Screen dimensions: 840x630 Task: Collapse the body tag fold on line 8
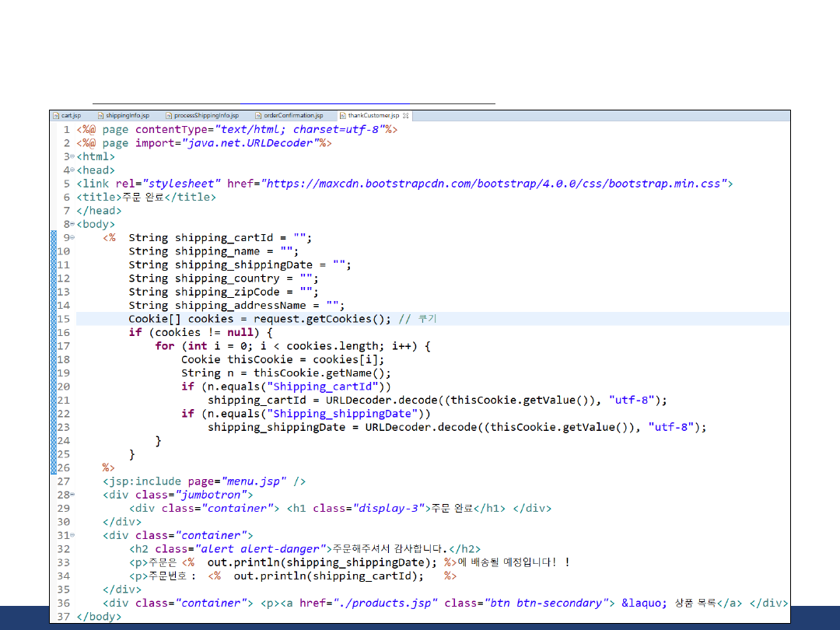tap(72, 225)
